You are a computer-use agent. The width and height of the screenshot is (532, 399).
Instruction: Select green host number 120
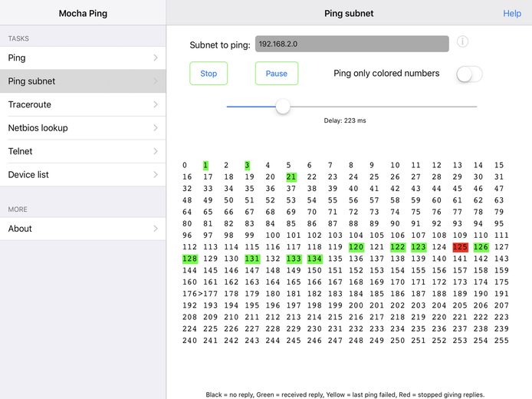(356, 247)
